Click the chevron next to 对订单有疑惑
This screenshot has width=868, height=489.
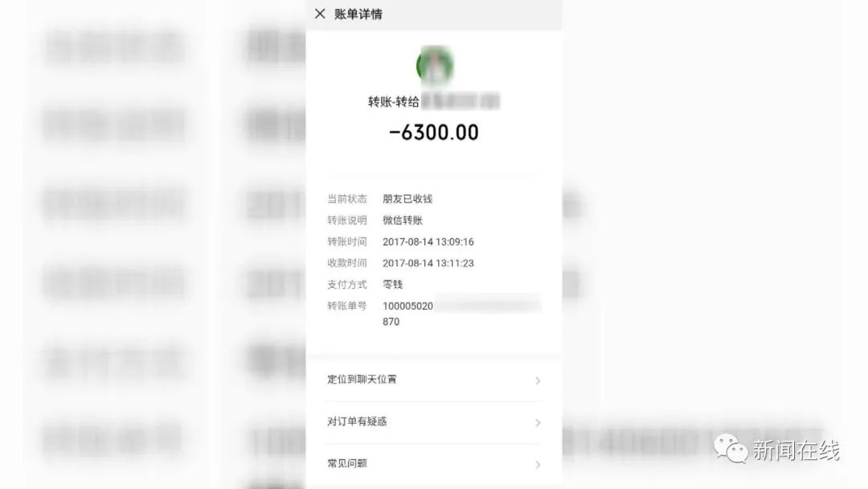tap(538, 422)
